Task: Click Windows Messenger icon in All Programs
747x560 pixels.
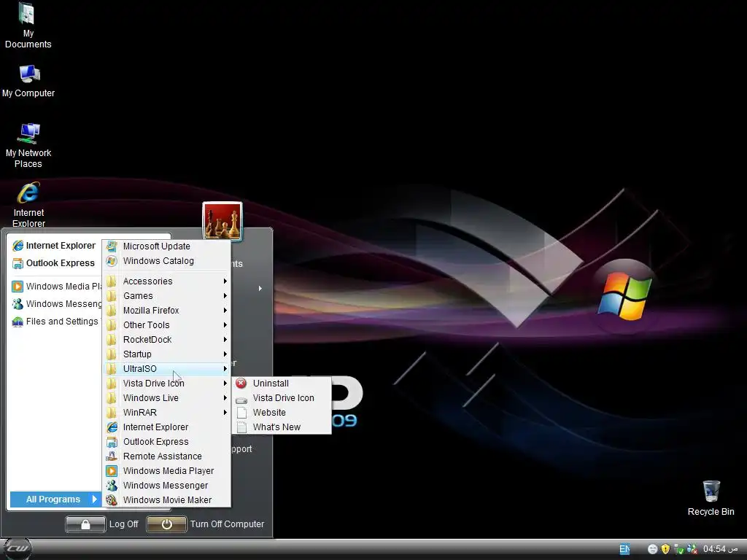Action: (x=112, y=486)
